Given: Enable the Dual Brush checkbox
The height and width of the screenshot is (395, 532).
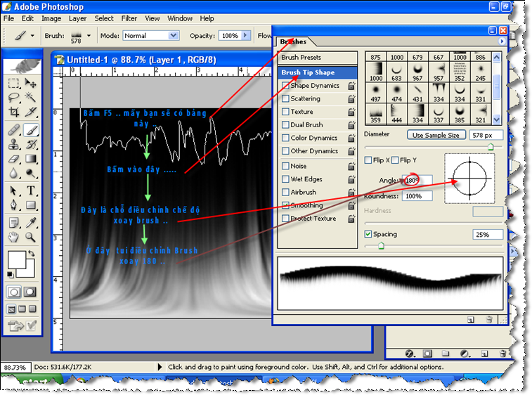Looking at the screenshot, I should [286, 125].
